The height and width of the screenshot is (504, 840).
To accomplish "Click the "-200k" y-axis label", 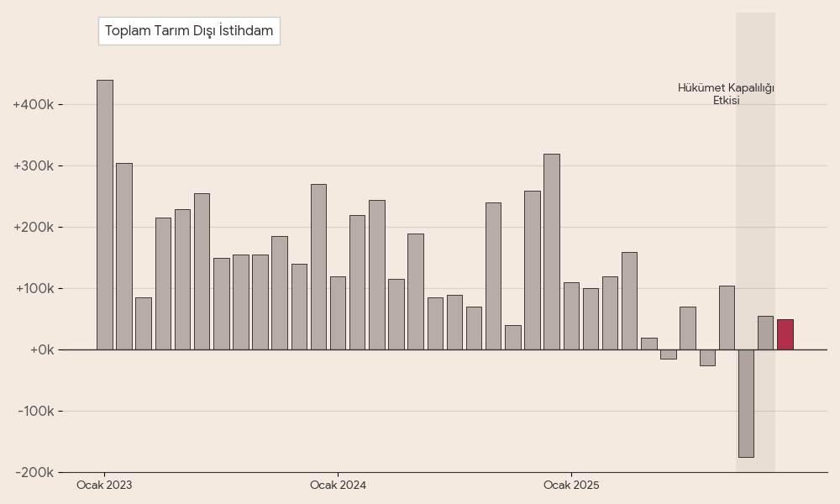I will coord(35,473).
